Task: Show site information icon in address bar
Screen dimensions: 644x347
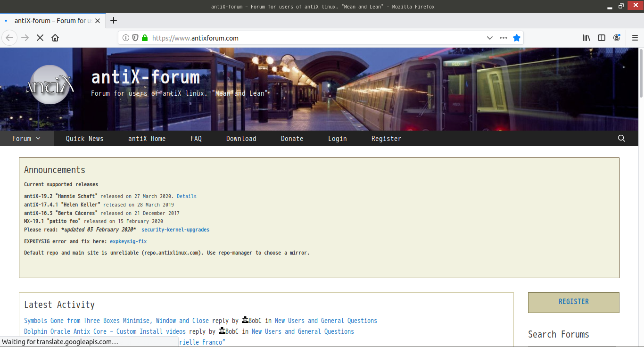Action: 126,38
